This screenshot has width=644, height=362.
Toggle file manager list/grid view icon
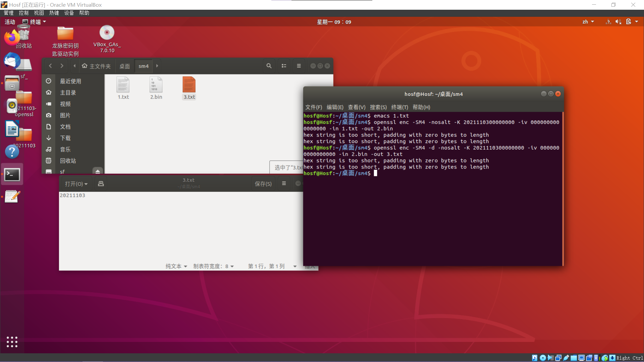(x=284, y=66)
